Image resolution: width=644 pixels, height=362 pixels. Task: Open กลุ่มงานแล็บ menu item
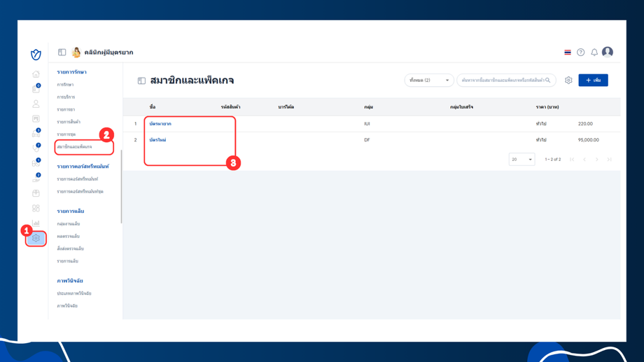click(69, 224)
